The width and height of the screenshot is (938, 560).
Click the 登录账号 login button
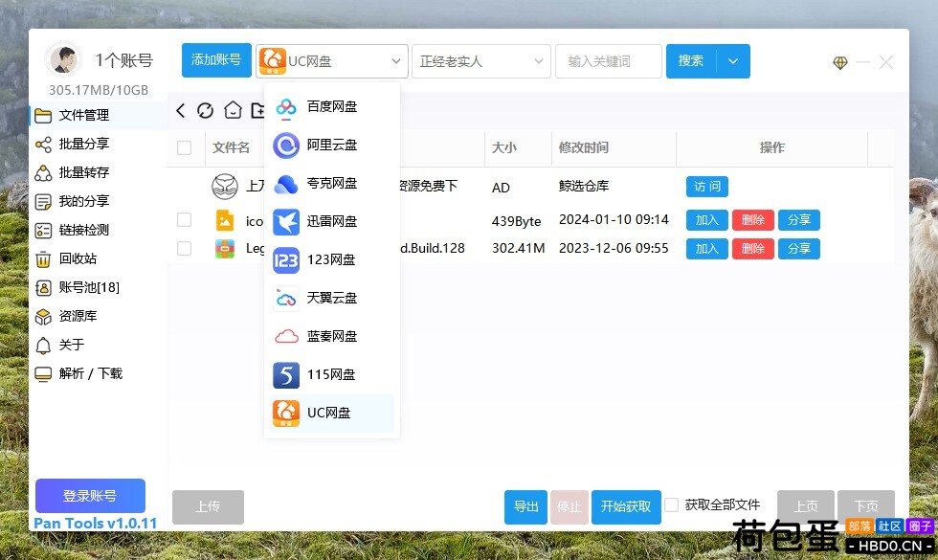(90, 496)
